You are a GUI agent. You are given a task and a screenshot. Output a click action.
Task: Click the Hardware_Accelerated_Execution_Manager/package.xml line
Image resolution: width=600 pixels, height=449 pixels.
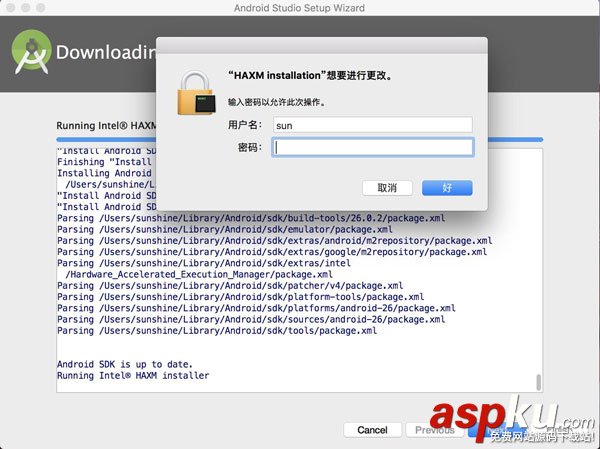[199, 274]
